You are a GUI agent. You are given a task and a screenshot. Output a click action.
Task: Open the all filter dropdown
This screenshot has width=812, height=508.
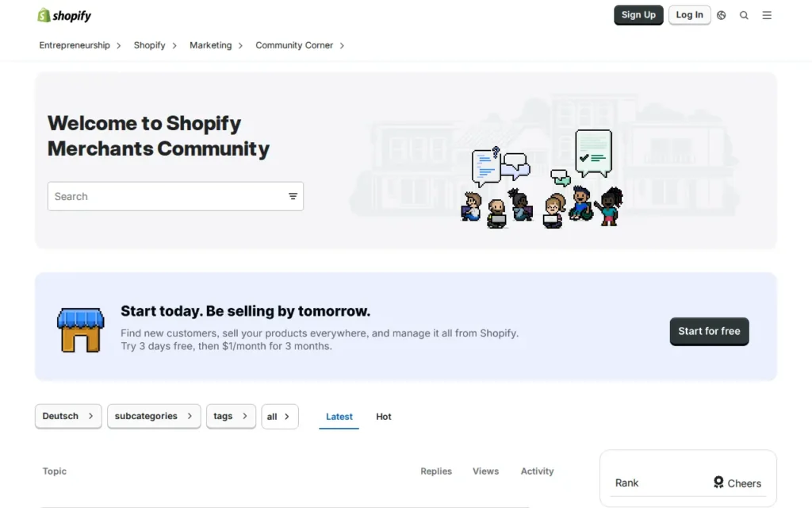(280, 416)
